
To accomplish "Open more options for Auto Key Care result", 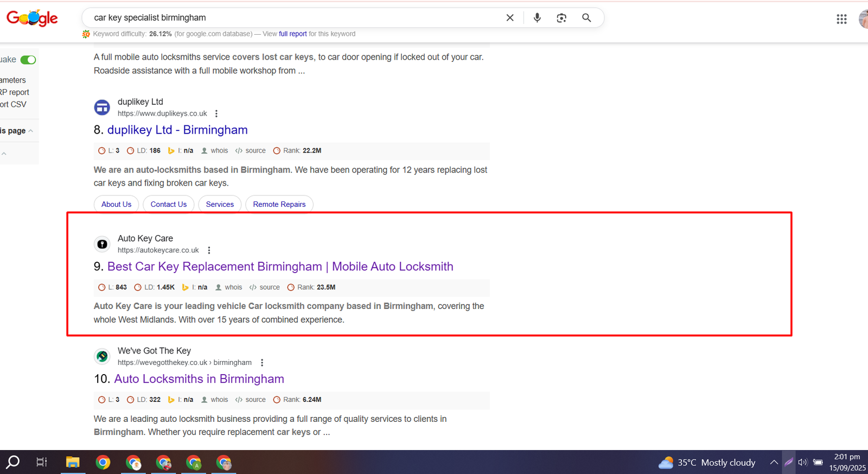I will [x=209, y=250].
